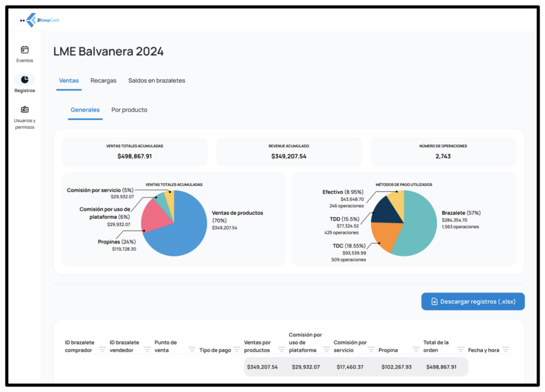Click the $102,267.93 propina total in summary row
The height and width of the screenshot is (392, 545).
(x=397, y=367)
